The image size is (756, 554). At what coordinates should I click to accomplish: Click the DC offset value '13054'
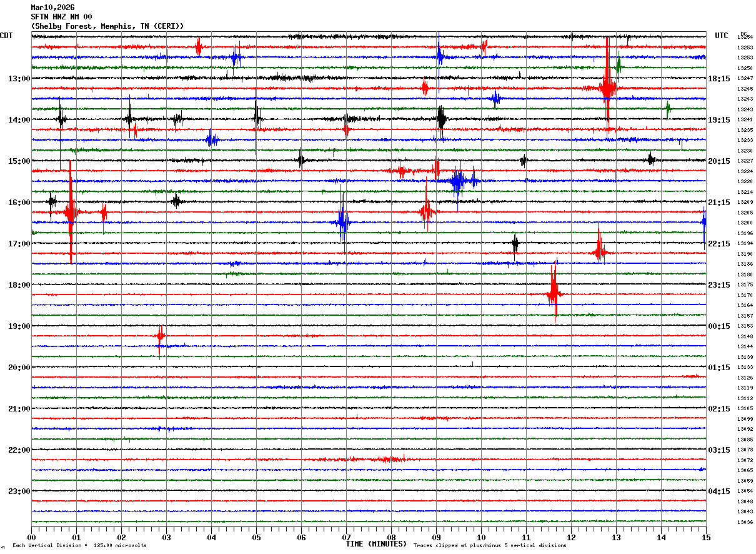tap(745, 491)
